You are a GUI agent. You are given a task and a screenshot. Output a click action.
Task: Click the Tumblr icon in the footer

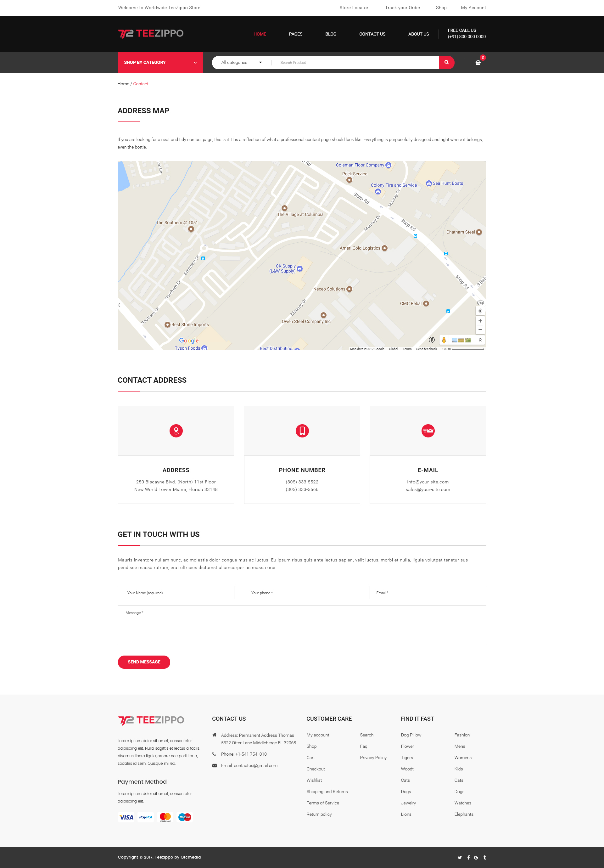click(484, 857)
